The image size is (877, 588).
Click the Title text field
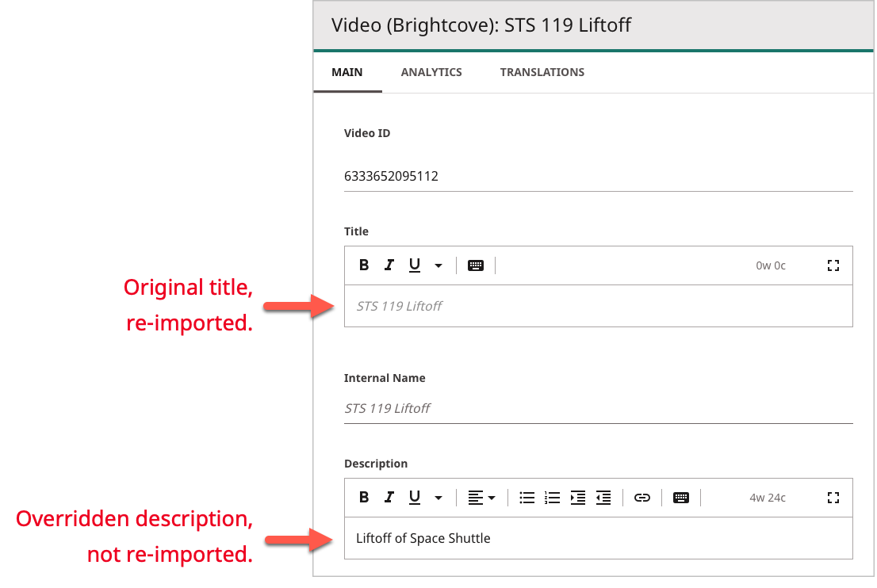point(599,307)
